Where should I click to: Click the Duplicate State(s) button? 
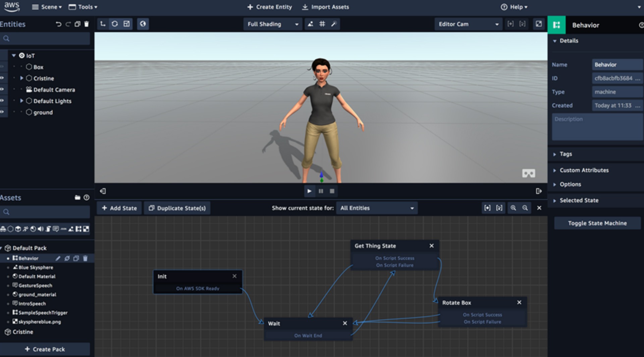pyautogui.click(x=177, y=208)
